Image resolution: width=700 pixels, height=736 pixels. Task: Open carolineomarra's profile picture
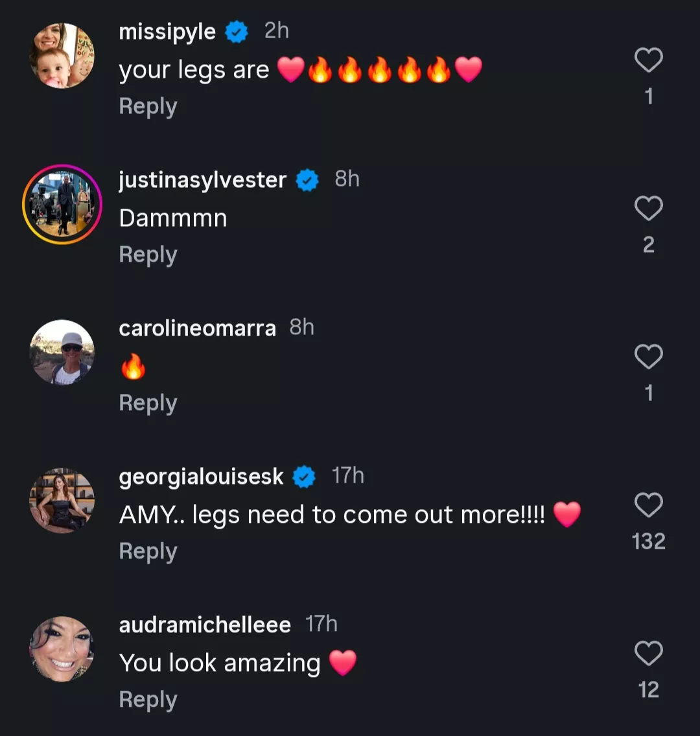click(x=62, y=352)
